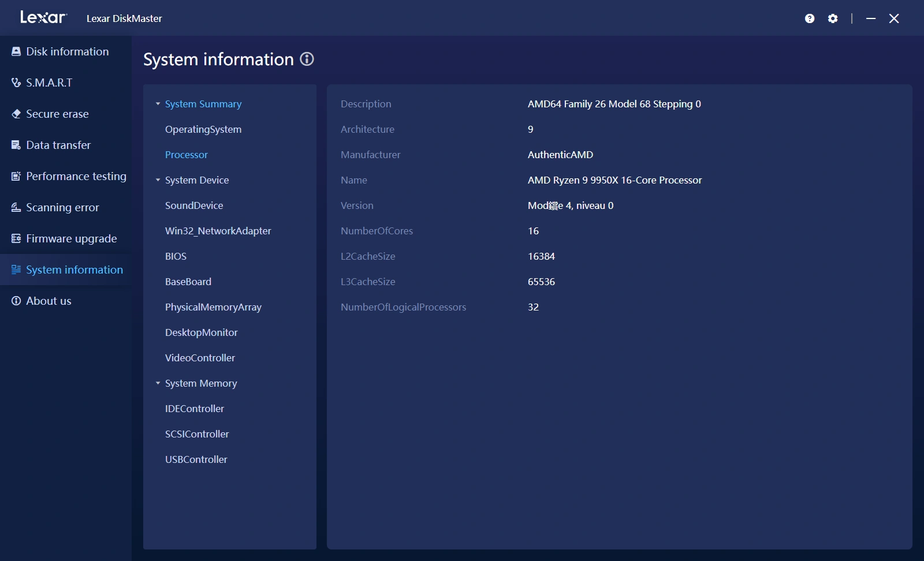Click the System information list icon
924x561 pixels.
pos(16,270)
